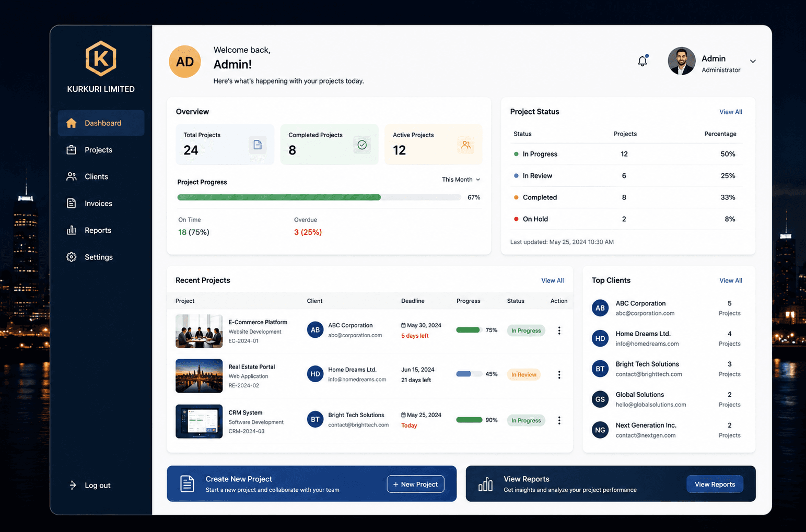Viewport: 806px width, 532px height.
Task: Click the Settings gear icon in sidebar
Action: 72,257
